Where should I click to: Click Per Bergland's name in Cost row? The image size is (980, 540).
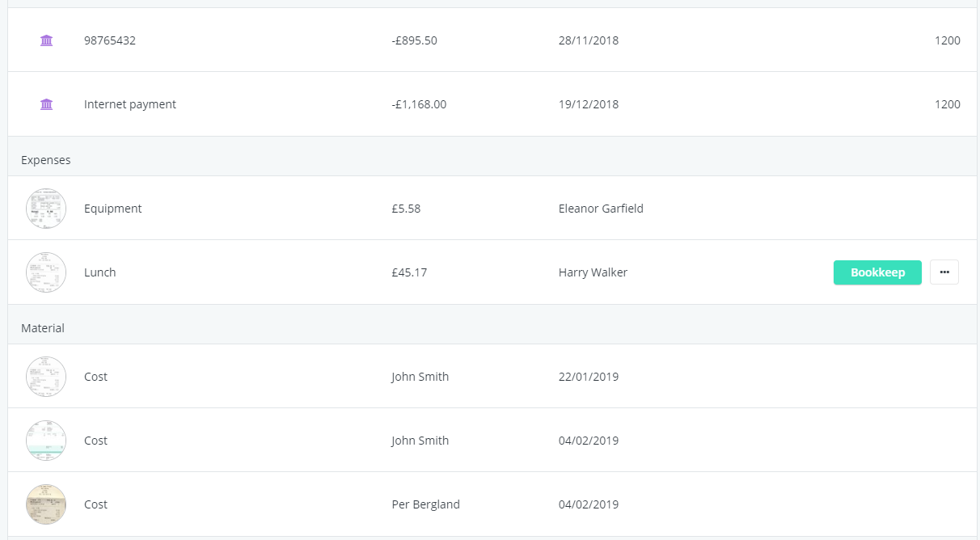[x=425, y=504]
